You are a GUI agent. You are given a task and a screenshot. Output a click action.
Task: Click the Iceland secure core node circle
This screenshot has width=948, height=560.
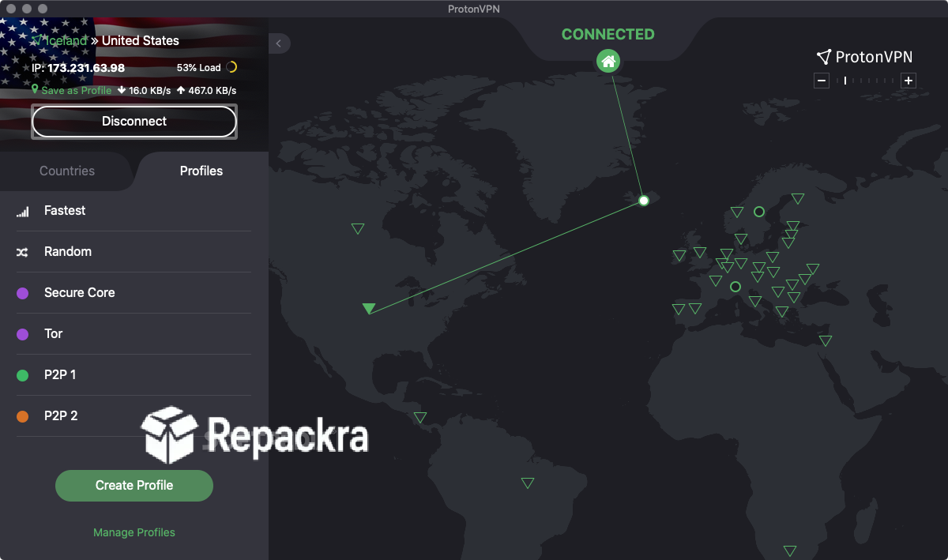644,201
